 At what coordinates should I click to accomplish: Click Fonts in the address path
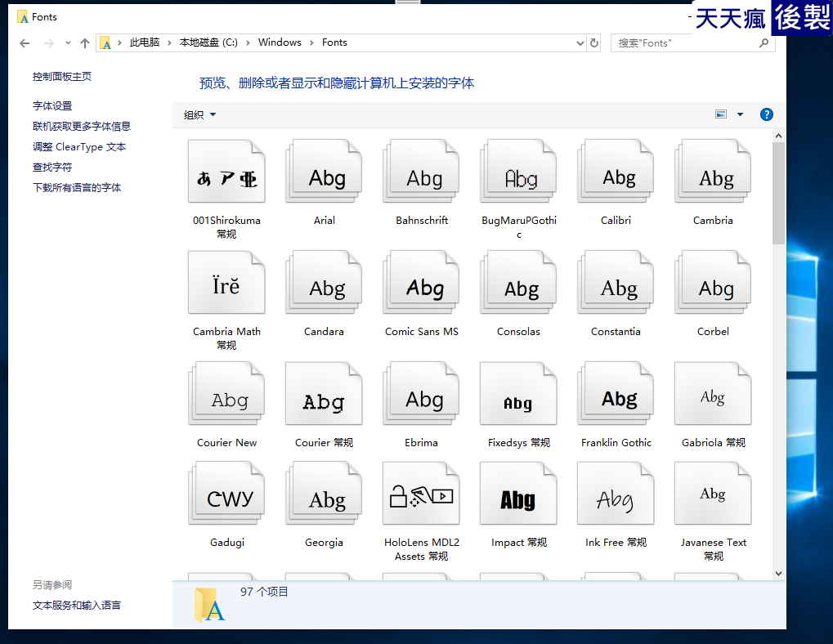(334, 42)
